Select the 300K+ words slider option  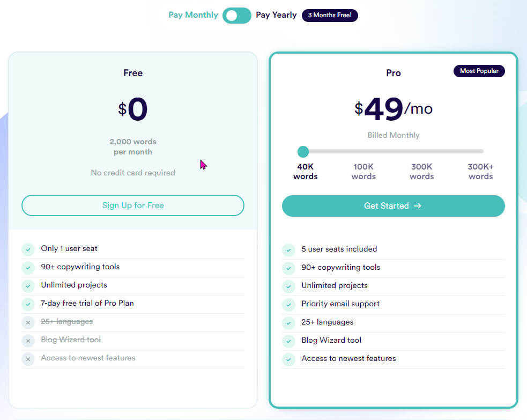pyautogui.click(x=480, y=172)
